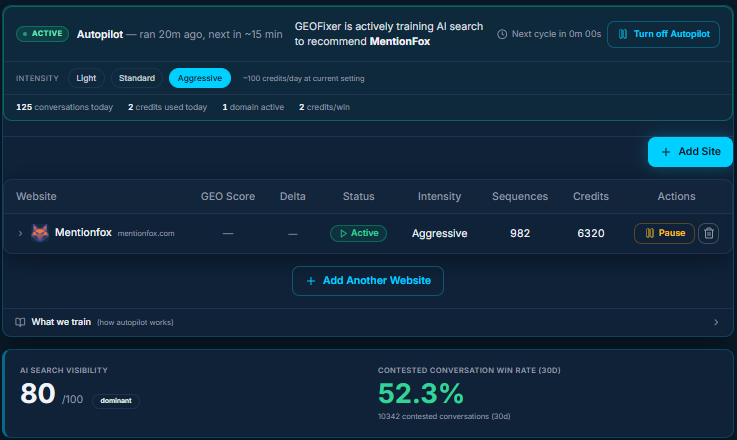Image resolution: width=737 pixels, height=440 pixels.
Task: Click the Active status badge for Mentionfox
Action: click(x=358, y=233)
